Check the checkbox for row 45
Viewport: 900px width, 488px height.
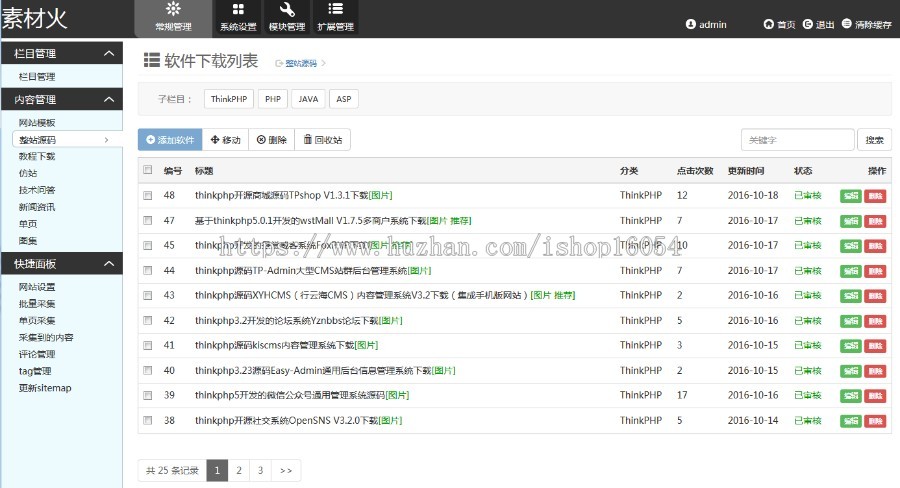(148, 245)
